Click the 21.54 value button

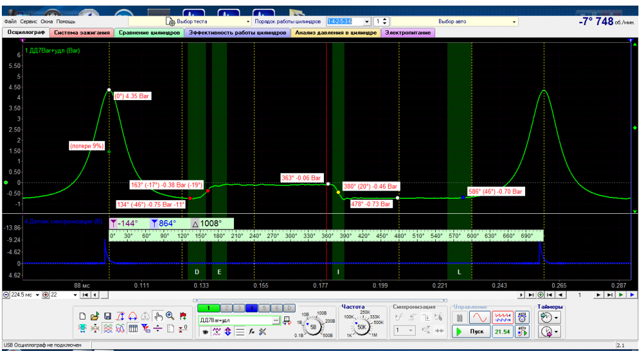click(x=502, y=331)
